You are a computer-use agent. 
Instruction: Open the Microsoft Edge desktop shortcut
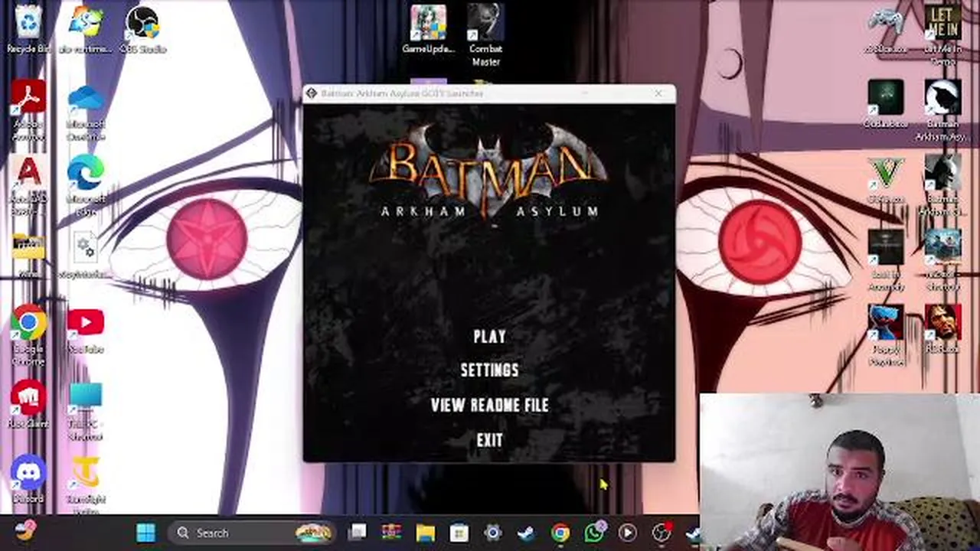tap(86, 186)
